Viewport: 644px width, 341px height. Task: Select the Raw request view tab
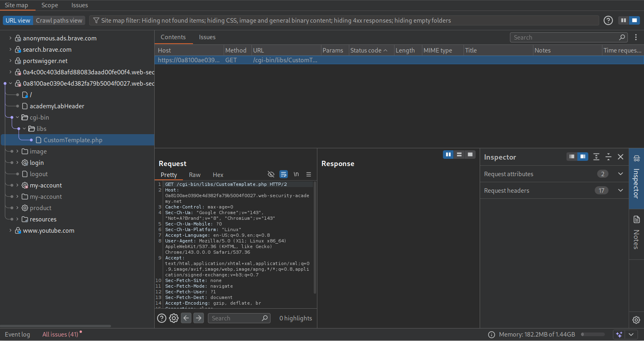click(x=195, y=175)
